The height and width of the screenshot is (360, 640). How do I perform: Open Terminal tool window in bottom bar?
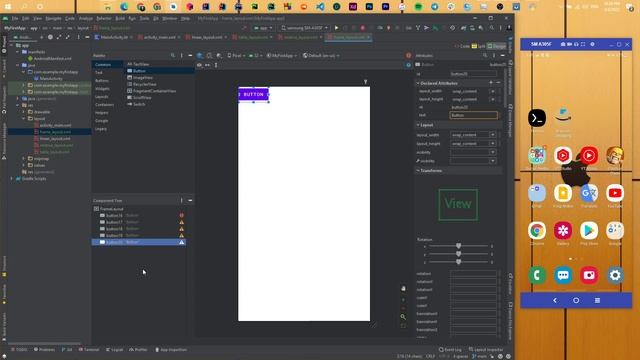(89, 350)
